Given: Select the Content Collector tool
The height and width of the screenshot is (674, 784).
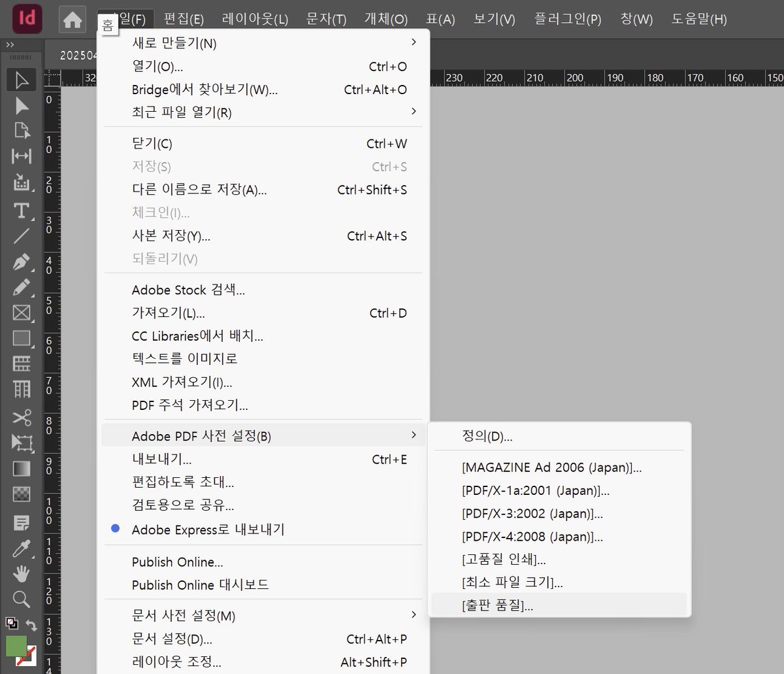Looking at the screenshot, I should point(22,182).
